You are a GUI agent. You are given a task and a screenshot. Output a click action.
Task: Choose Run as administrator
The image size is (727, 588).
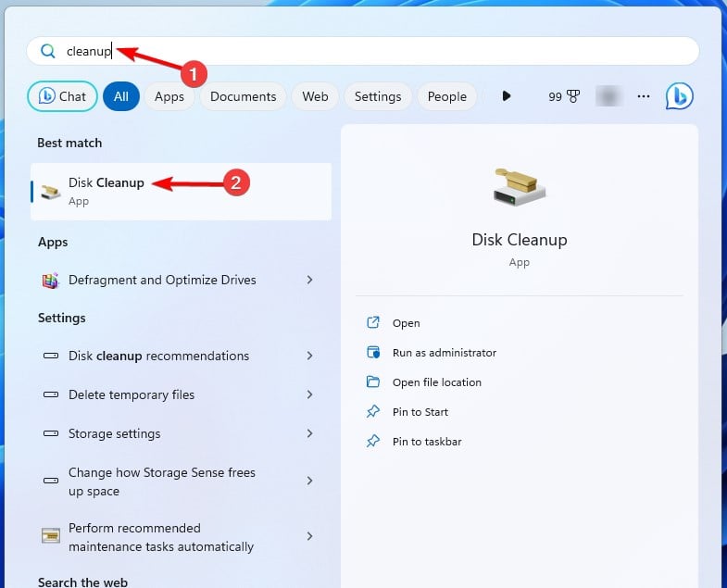pos(445,353)
